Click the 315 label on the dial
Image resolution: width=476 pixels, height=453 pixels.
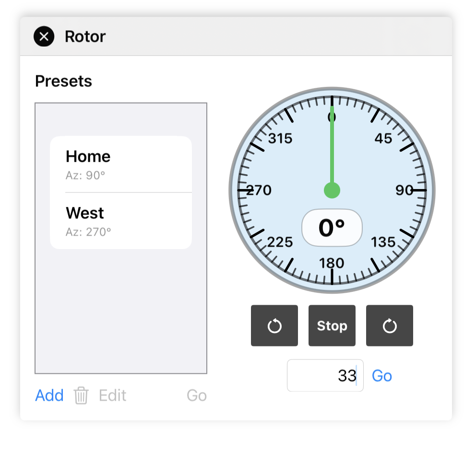click(280, 139)
